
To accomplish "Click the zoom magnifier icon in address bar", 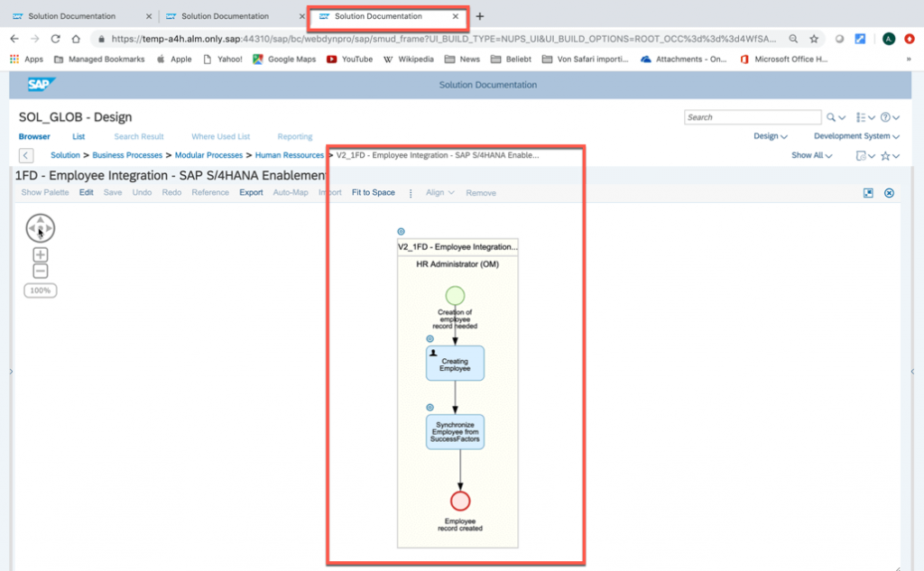I will pos(794,39).
